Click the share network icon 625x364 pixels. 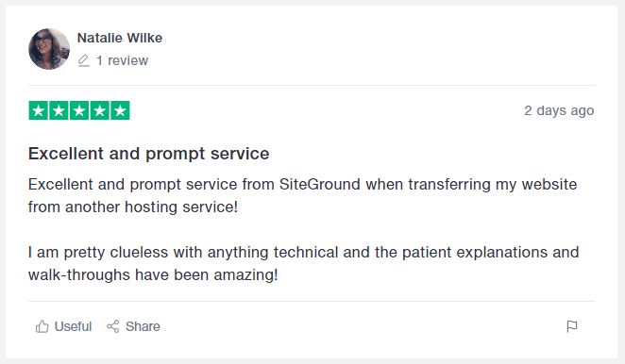pos(112,326)
